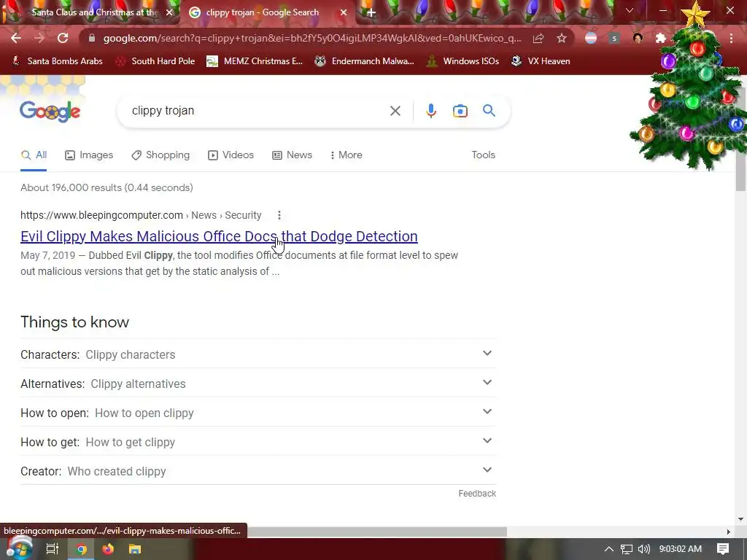Image resolution: width=747 pixels, height=560 pixels.
Task: Open the search Tools options
Action: click(x=483, y=155)
